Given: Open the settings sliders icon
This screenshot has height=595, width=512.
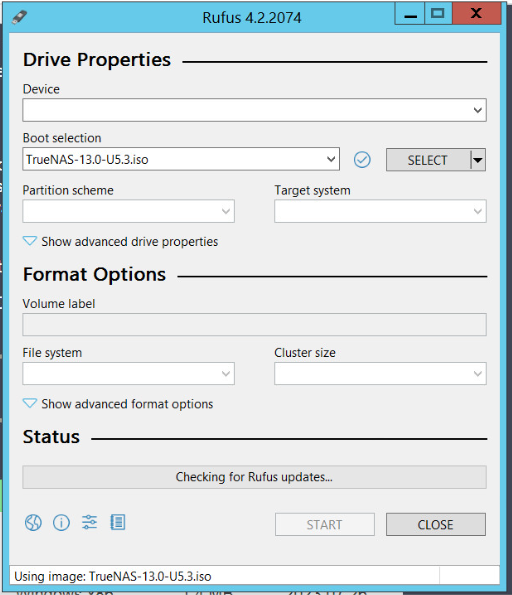Looking at the screenshot, I should 89,523.
